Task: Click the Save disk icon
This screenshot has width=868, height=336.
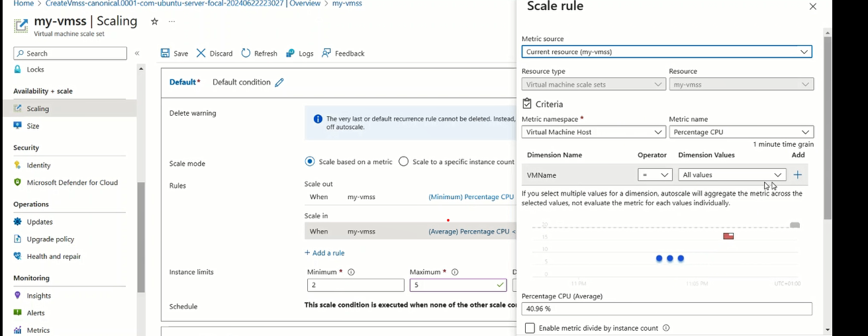Action: [x=166, y=54]
